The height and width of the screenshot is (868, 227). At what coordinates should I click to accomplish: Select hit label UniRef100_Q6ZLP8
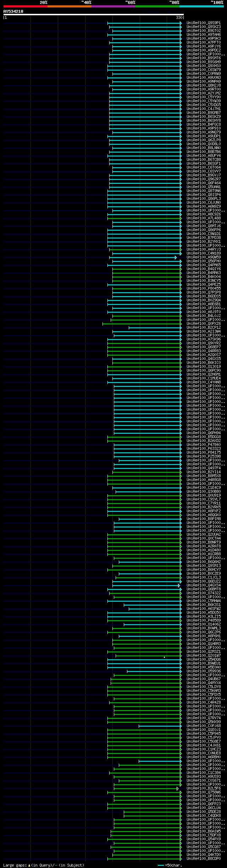tap(204, 140)
